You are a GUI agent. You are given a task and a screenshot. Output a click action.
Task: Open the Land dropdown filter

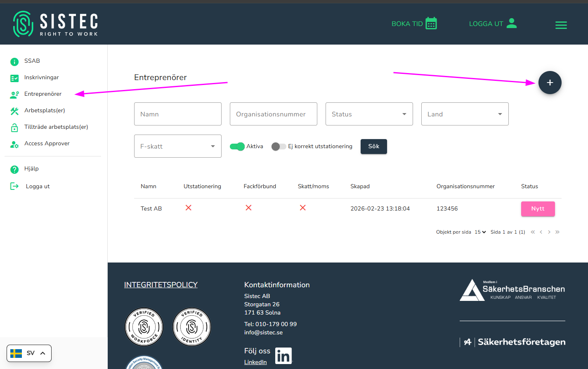(465, 114)
